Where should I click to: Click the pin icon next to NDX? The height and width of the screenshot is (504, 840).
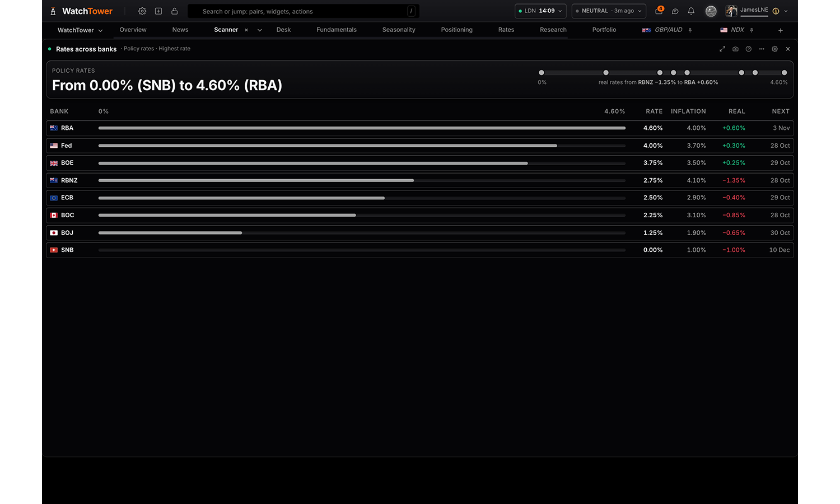(x=752, y=30)
